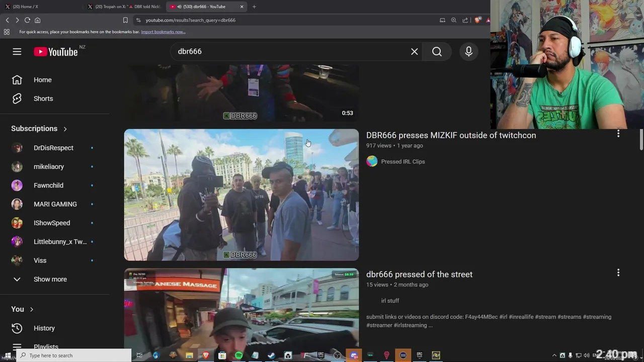Viewport: 644px width, 362px height.
Task: Click the page vertical scrollbar thumb
Action: (641, 139)
